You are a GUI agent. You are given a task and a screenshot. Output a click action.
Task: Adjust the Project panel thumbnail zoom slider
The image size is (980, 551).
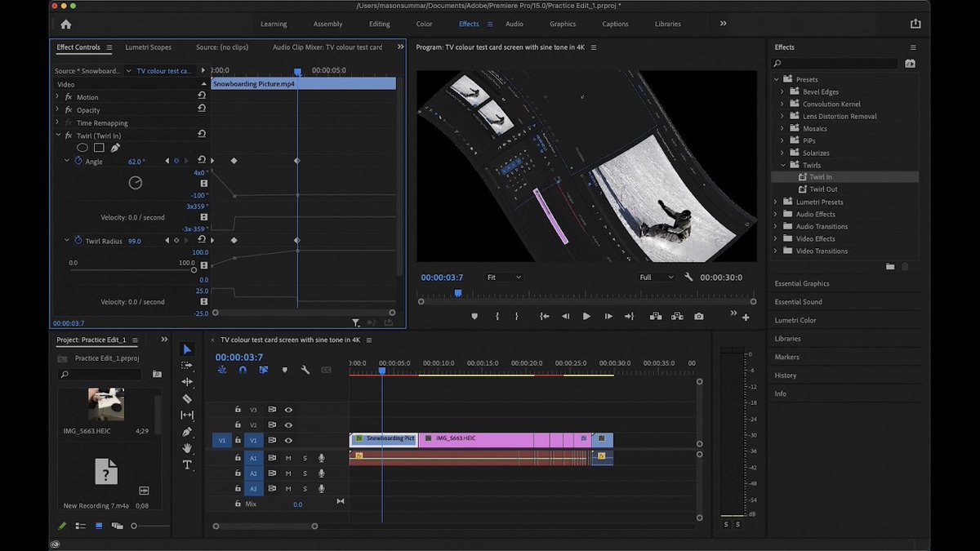click(x=152, y=526)
